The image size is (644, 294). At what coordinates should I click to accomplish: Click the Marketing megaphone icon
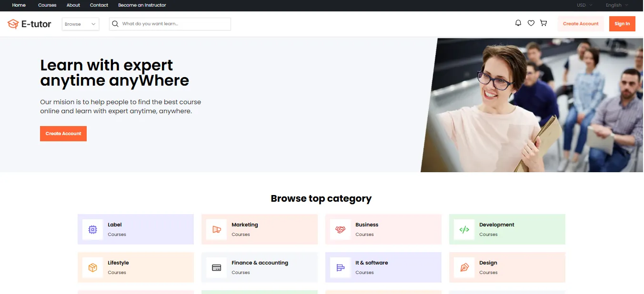(x=216, y=230)
